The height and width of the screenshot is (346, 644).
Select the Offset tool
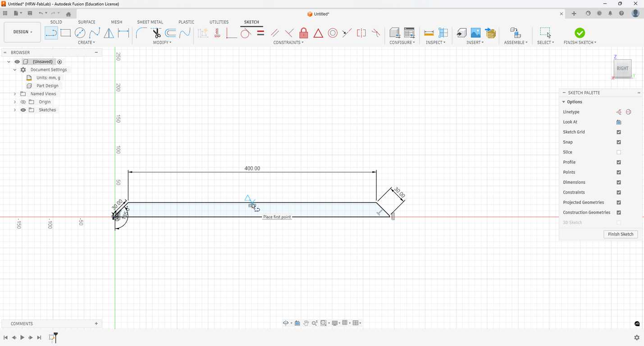(170, 33)
